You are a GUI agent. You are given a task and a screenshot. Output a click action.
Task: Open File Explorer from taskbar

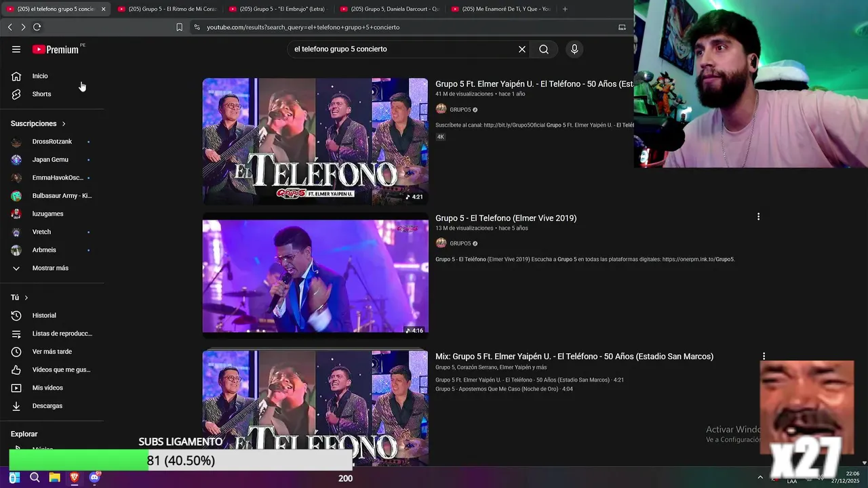coord(54,478)
